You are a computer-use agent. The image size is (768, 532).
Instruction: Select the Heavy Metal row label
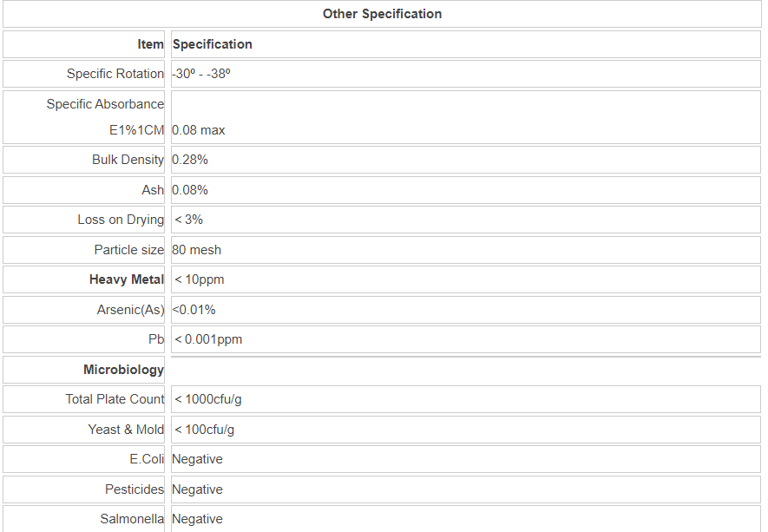click(x=127, y=279)
